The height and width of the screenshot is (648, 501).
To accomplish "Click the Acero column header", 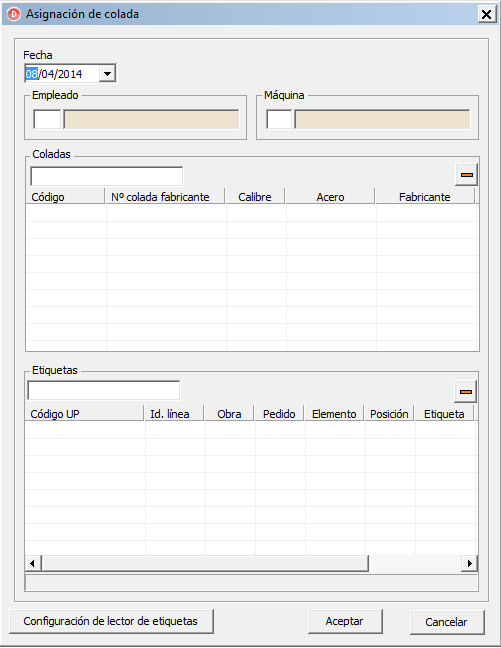I will click(x=330, y=197).
